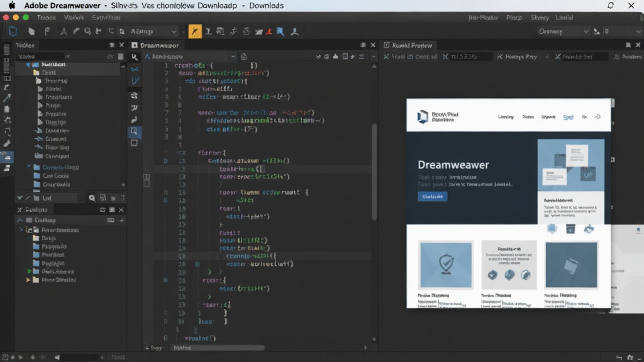Select the eyedropper tool in the far-left strip
This screenshot has height=362, width=644.
[x=7, y=98]
